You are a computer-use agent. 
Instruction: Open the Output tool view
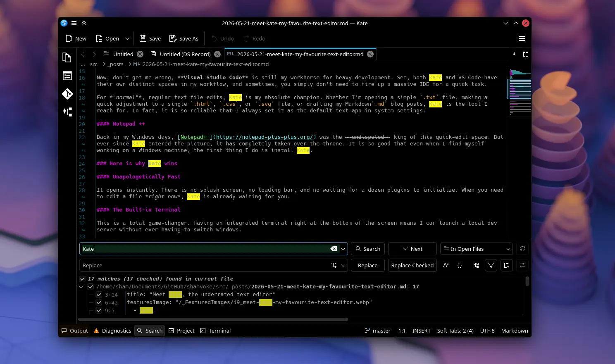[x=75, y=331]
